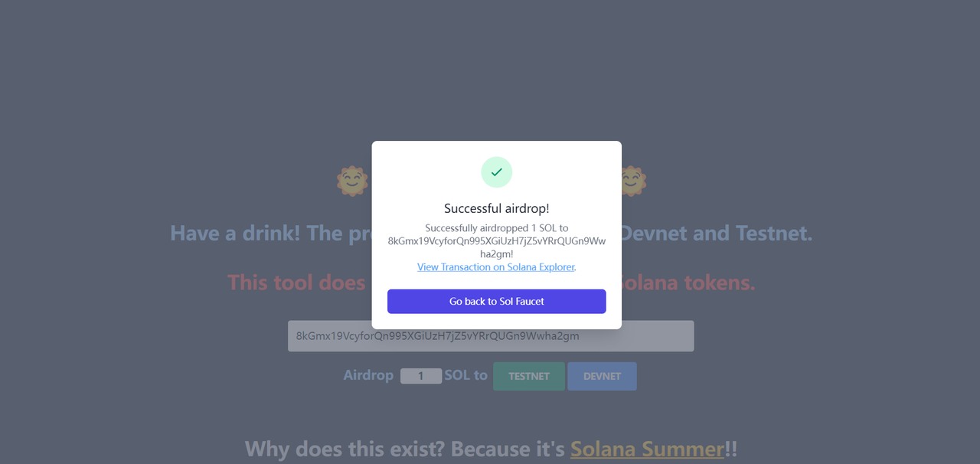The height and width of the screenshot is (464, 980).
Task: Click the "Have a drink!" heading text
Action: 235,233
